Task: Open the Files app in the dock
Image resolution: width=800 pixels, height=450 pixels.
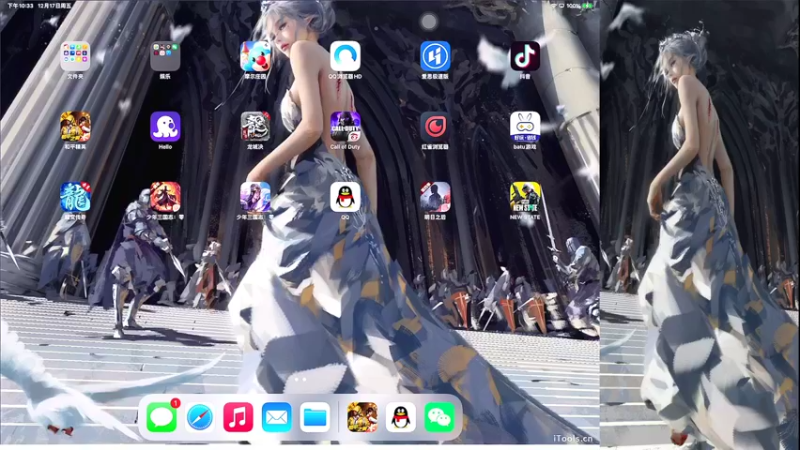Action: 315,417
